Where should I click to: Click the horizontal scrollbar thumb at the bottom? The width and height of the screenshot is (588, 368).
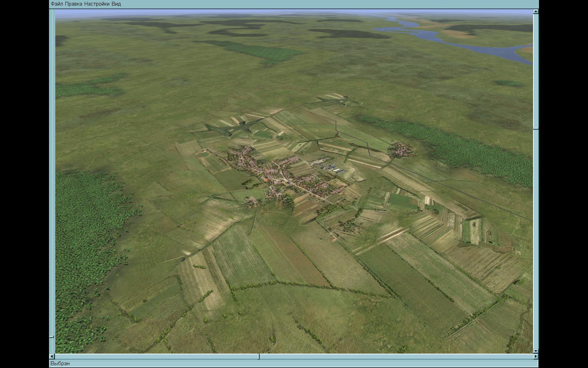coord(259,356)
